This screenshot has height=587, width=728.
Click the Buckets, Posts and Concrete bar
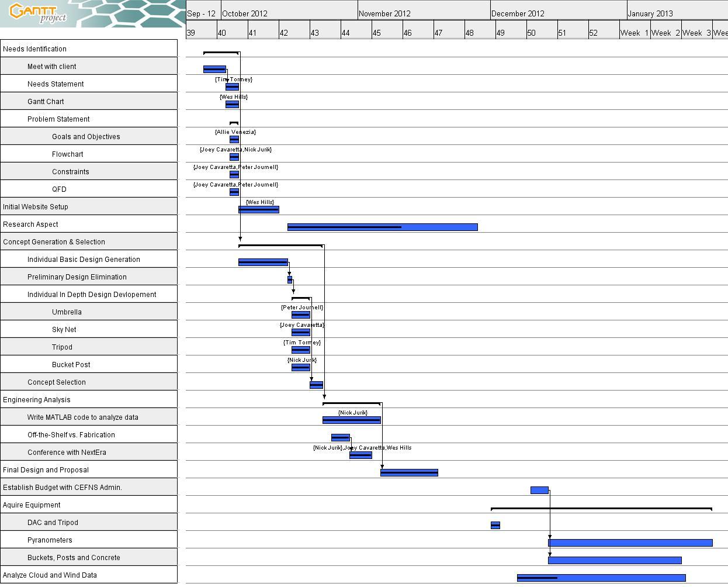pos(615,560)
